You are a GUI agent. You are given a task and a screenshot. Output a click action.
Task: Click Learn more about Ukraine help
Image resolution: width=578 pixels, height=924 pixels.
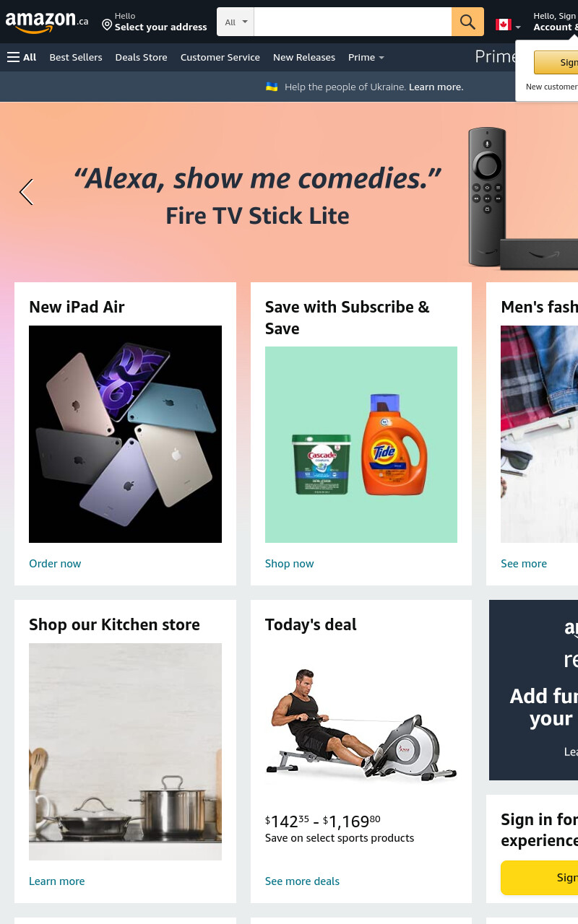[436, 87]
